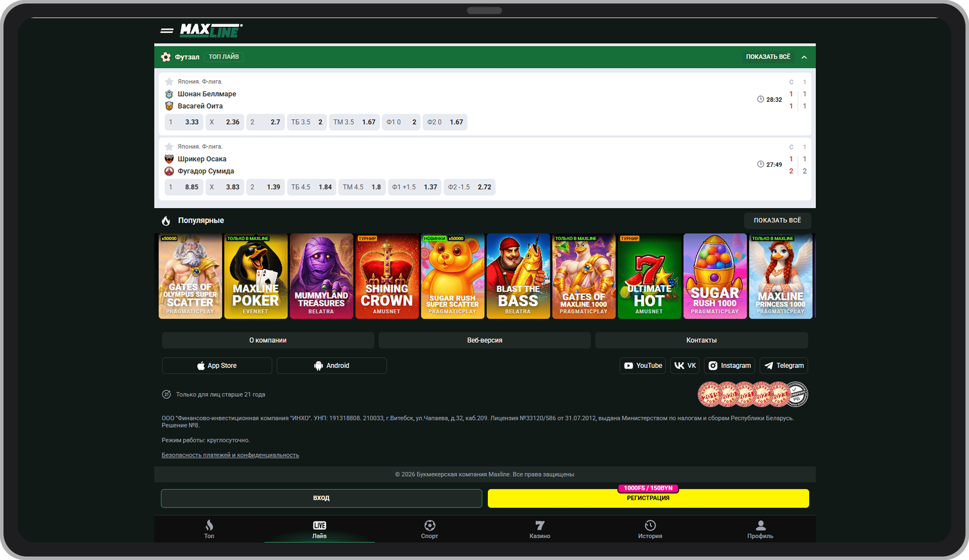Image resolution: width=969 pixels, height=560 pixels.
Task: Visit the VK page
Action: 685,366
